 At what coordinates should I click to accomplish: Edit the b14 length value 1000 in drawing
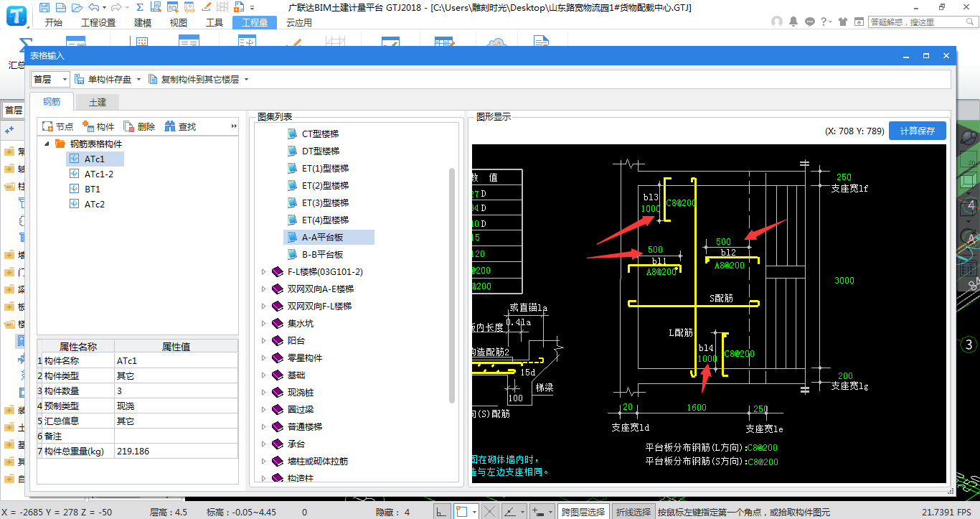pos(707,359)
